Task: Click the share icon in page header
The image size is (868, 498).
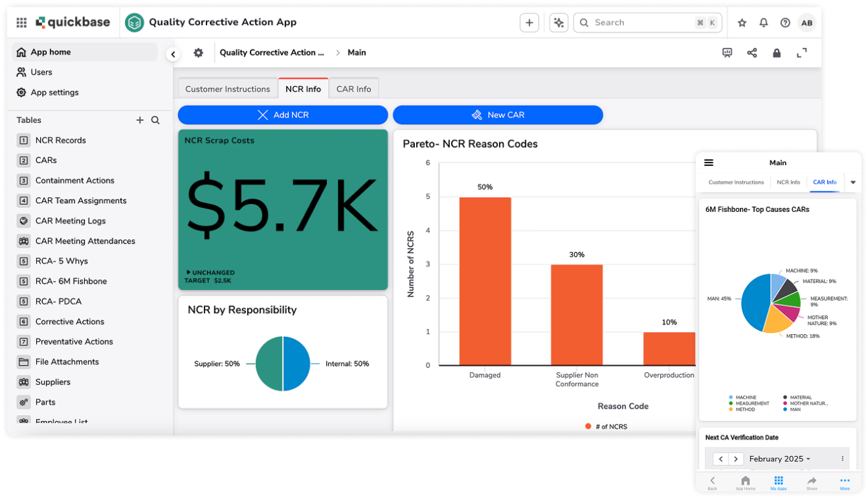Action: click(752, 53)
